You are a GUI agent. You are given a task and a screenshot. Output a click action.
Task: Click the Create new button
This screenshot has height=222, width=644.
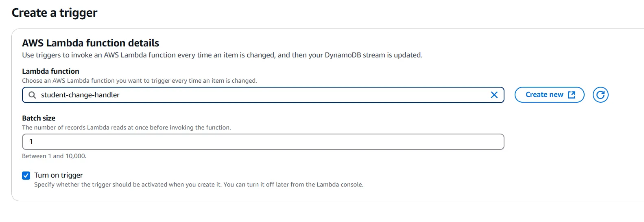point(544,95)
